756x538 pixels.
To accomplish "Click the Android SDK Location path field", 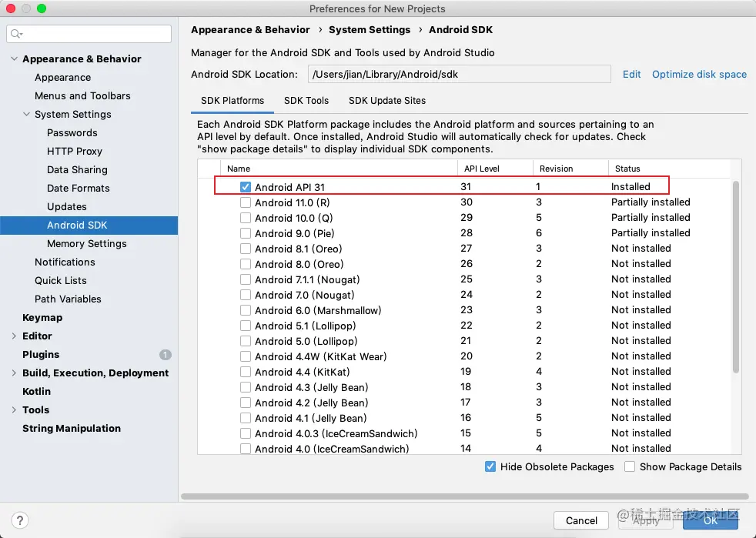I will click(x=460, y=74).
